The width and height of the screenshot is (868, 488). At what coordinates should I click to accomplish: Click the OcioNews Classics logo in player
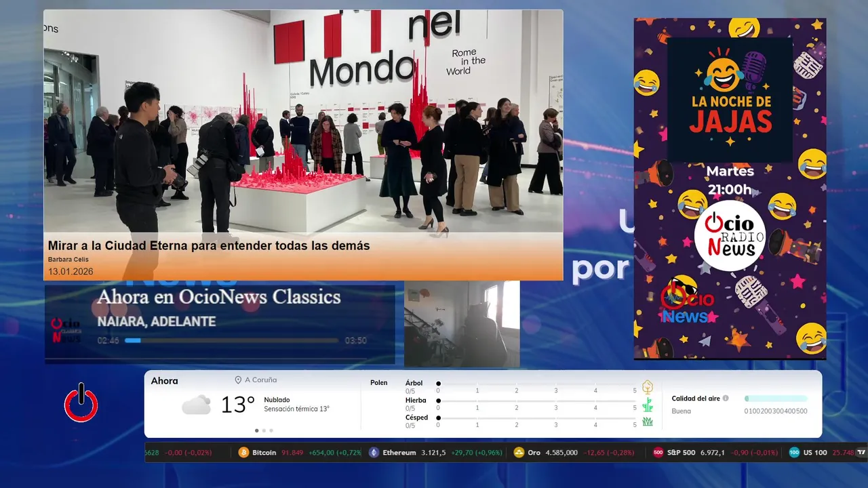[66, 330]
